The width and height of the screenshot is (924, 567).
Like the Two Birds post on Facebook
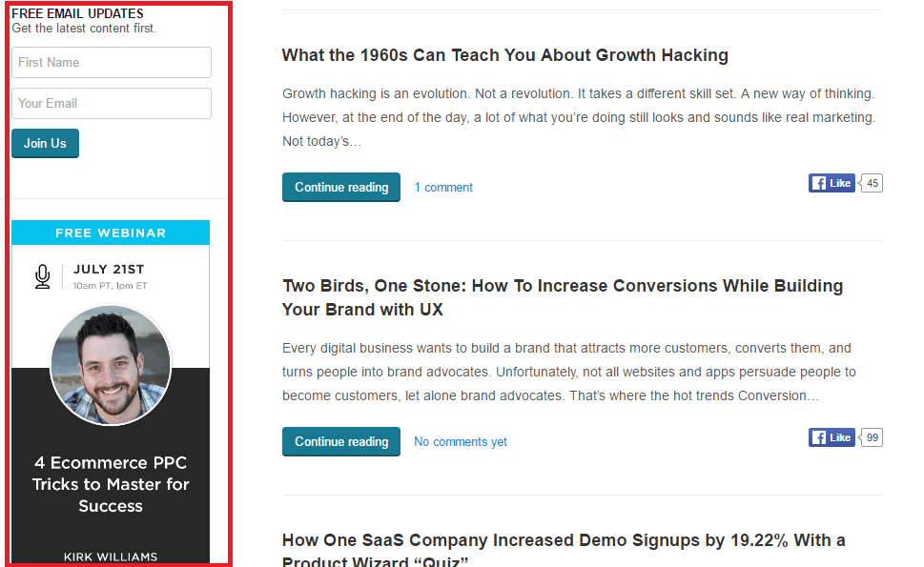832,437
